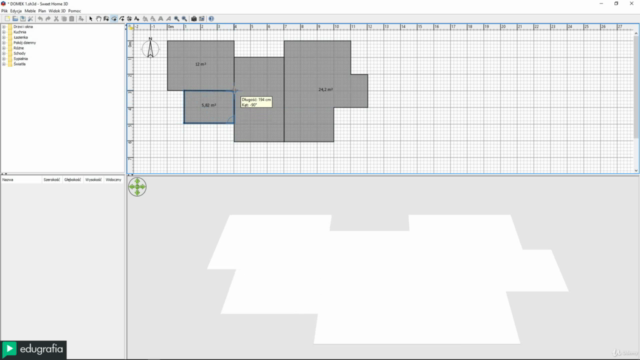Screen dimensions: 640x360
Task: Sort furniture list by Wysokość column
Action: 93,180
